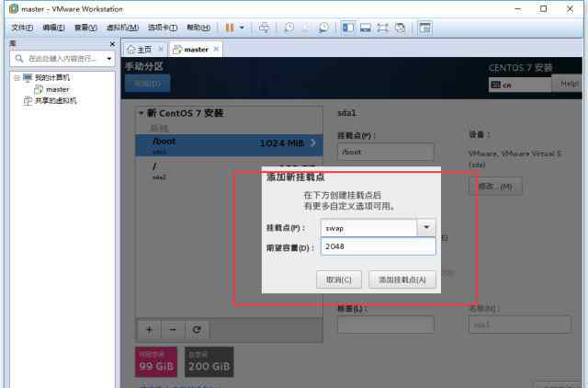
Task: Open the 帮助(H) menu
Action: coord(198,28)
